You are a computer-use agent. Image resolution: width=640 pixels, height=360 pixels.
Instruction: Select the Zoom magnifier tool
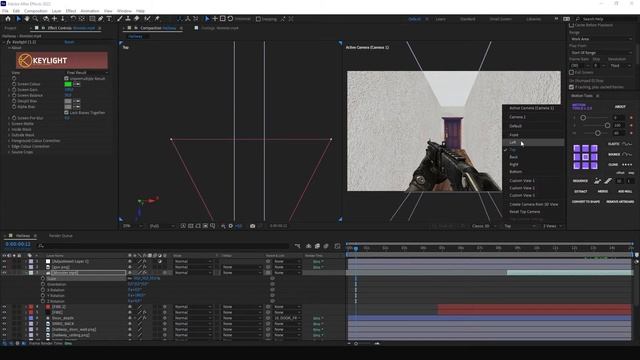pyautogui.click(x=36, y=19)
